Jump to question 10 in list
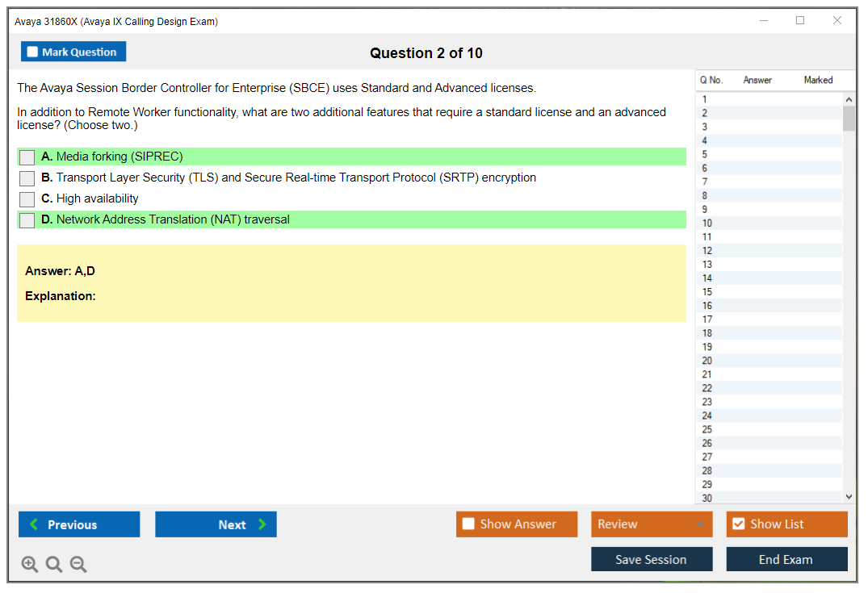Screen dimensions: 868x593 click(x=707, y=223)
